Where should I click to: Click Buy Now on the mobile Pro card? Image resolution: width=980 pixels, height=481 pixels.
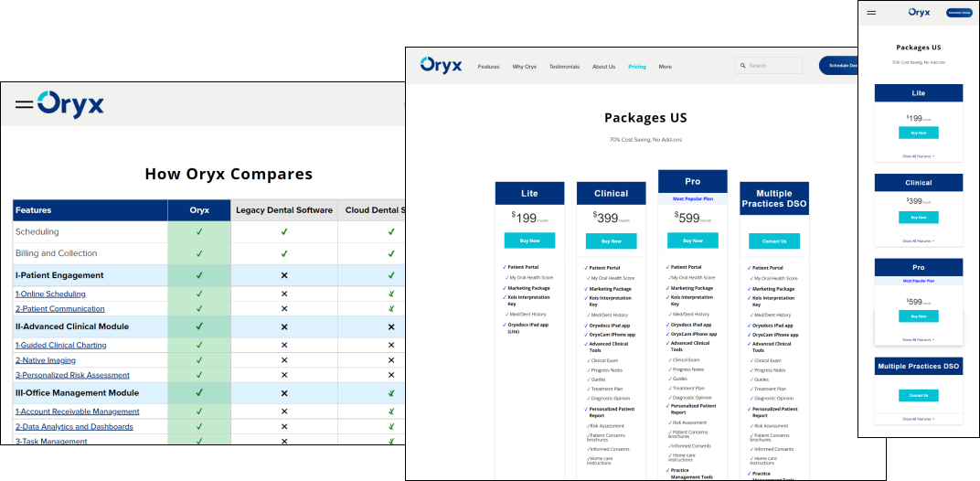pos(918,316)
